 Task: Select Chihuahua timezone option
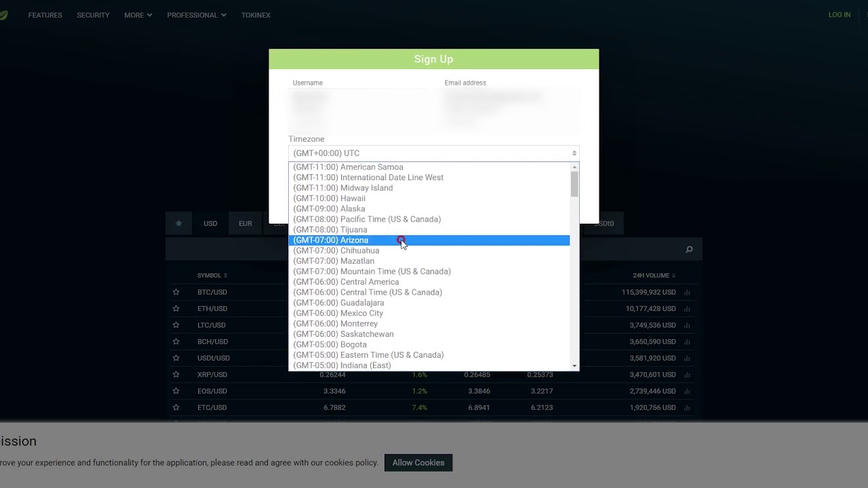(429, 251)
